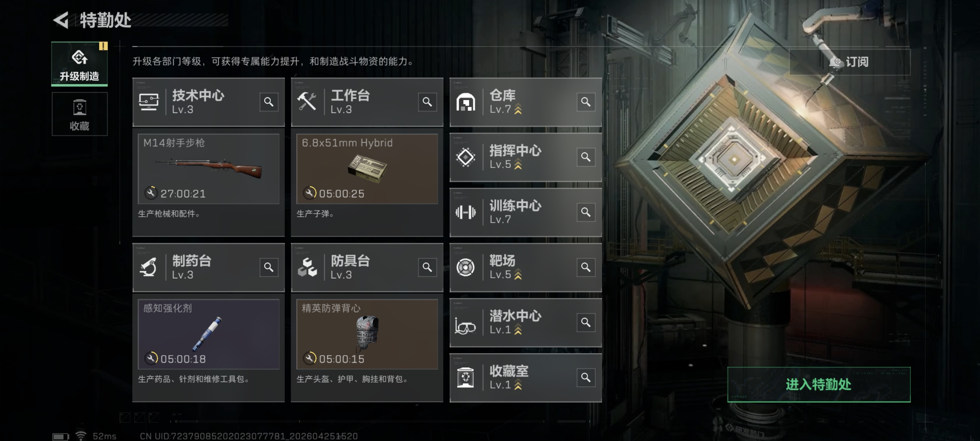This screenshot has width=980, height=441.
Task: Open magnifier details for 技术中心
Action: pyautogui.click(x=269, y=102)
